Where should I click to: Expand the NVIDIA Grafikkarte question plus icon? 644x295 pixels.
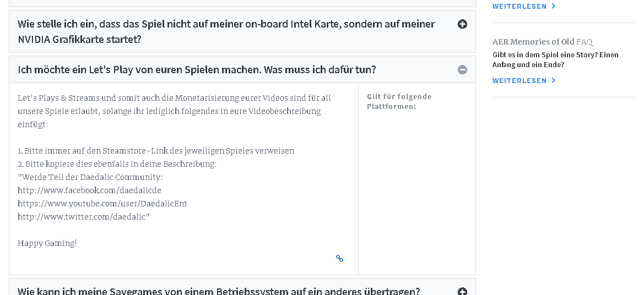(462, 24)
